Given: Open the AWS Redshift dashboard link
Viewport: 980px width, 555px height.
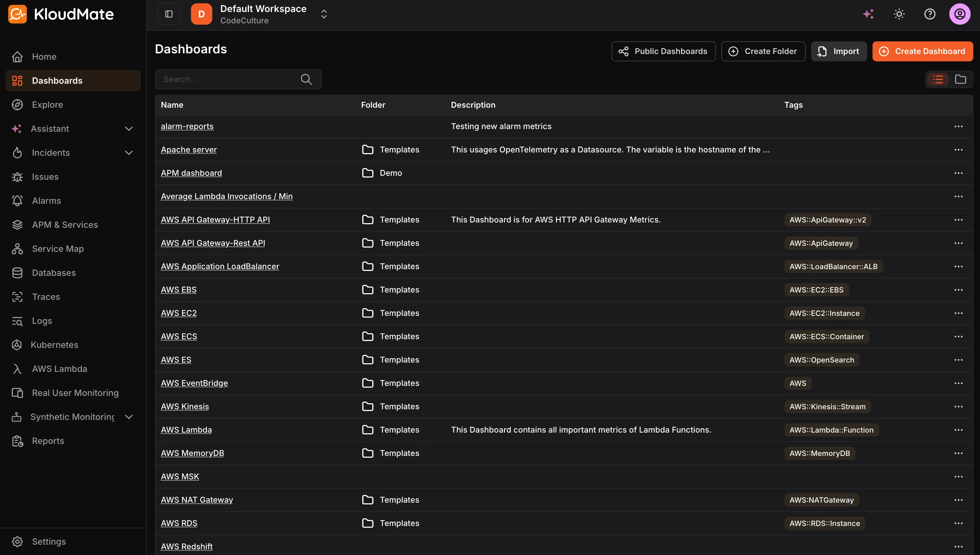Looking at the screenshot, I should pyautogui.click(x=187, y=547).
